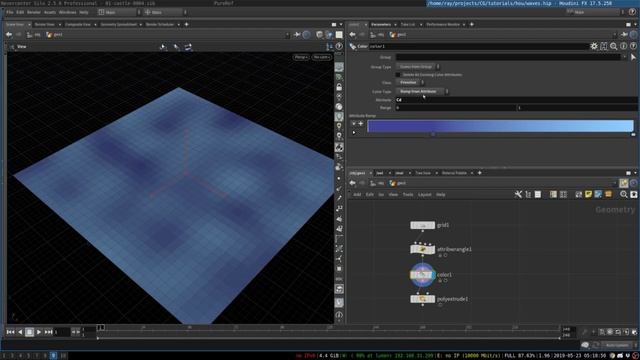Click the play backward button

click(20, 332)
